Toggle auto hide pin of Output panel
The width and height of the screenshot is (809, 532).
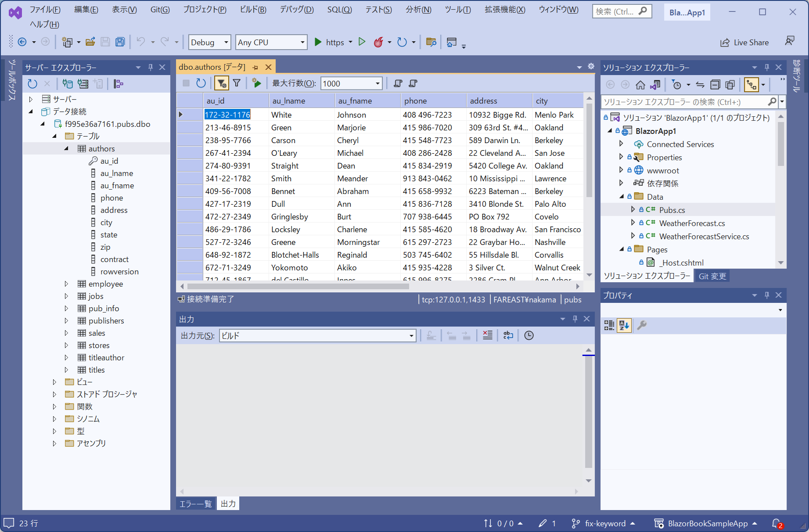pyautogui.click(x=575, y=319)
